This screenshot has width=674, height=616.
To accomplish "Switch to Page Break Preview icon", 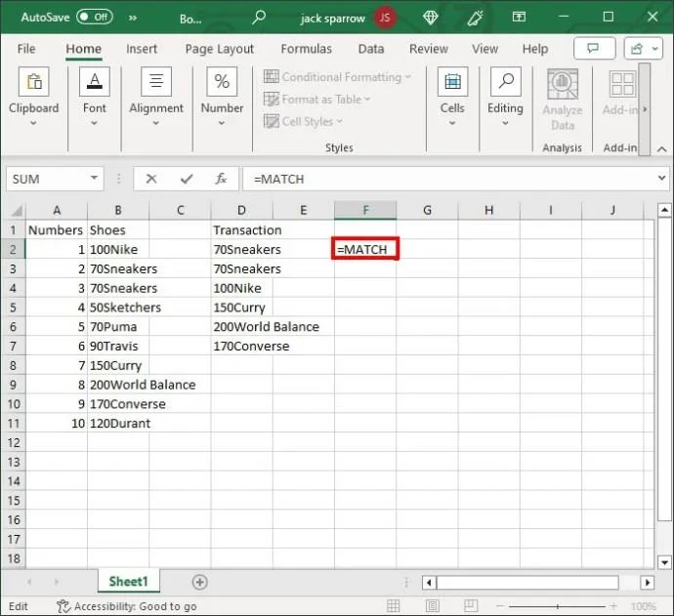I will (471, 606).
